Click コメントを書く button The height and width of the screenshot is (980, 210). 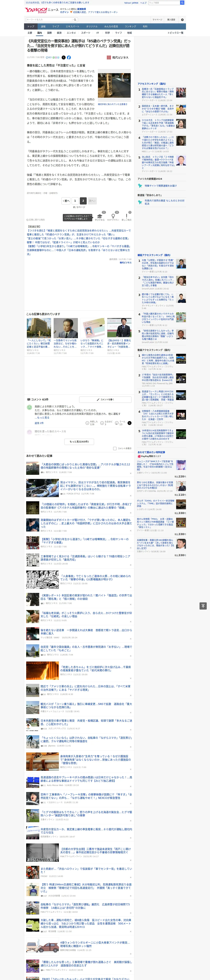point(105,400)
